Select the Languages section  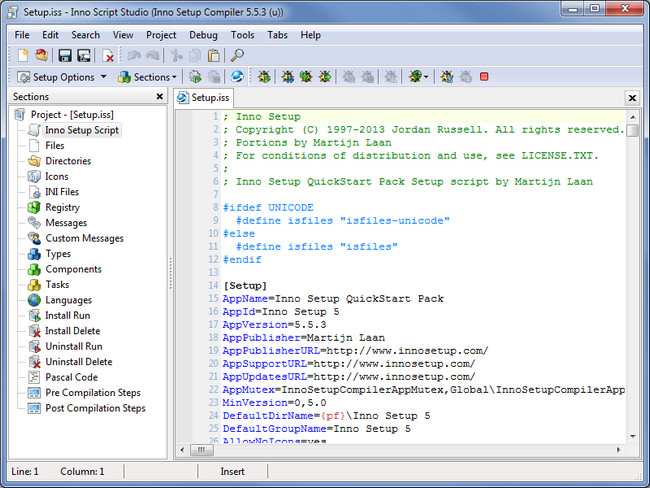click(68, 300)
